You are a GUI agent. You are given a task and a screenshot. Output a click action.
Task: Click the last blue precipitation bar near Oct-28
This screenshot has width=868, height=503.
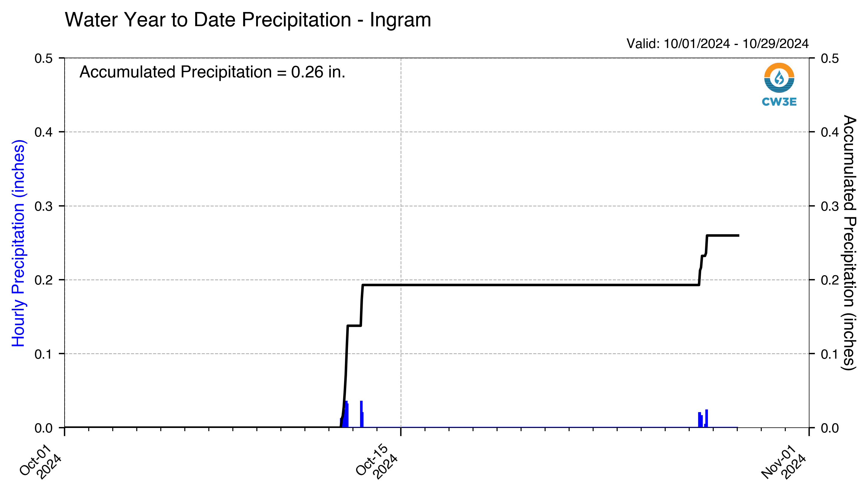[x=706, y=418]
